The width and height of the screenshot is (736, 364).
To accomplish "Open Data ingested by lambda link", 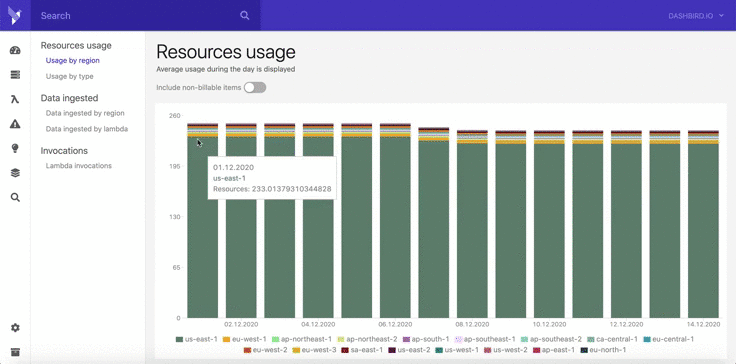I will click(x=87, y=129).
